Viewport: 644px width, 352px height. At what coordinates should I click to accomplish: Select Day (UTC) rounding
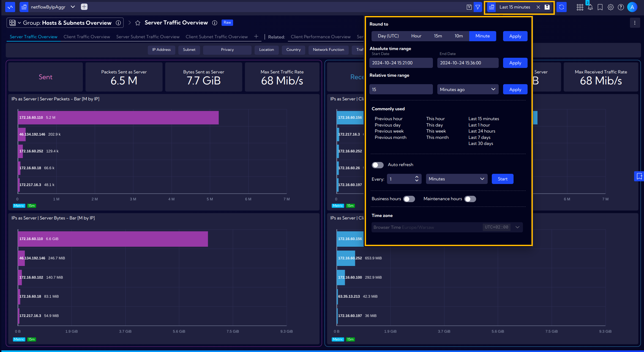pyautogui.click(x=388, y=36)
